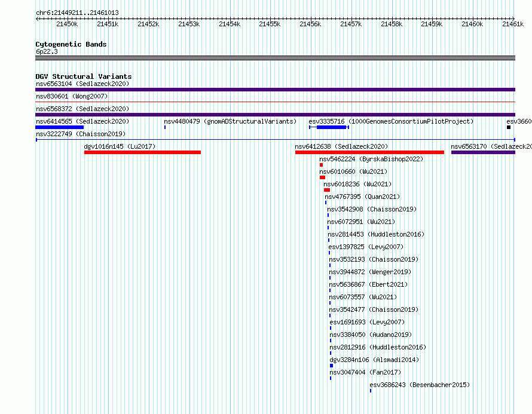Click the Cytogenetic Bands track title
The width and height of the screenshot is (532, 414).
[x=71, y=44]
